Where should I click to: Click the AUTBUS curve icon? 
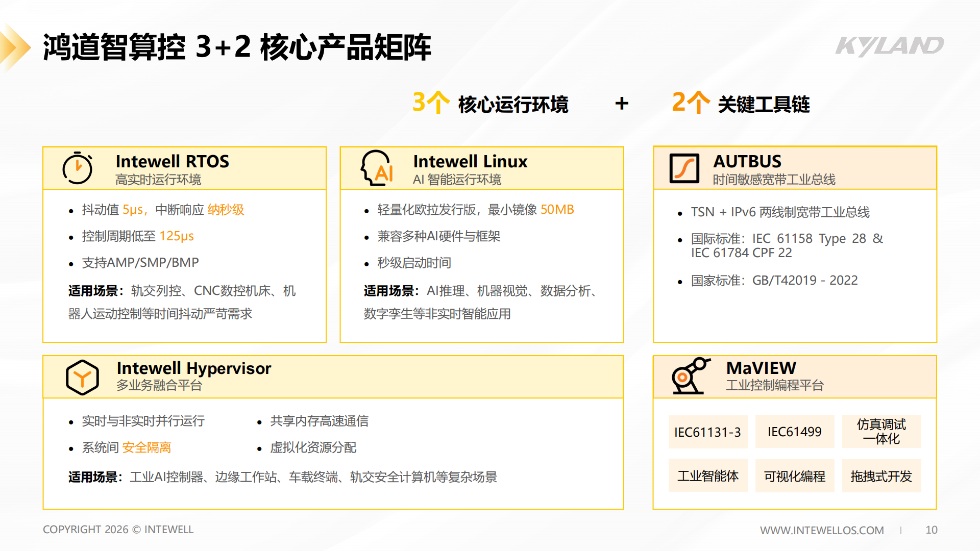pos(684,168)
